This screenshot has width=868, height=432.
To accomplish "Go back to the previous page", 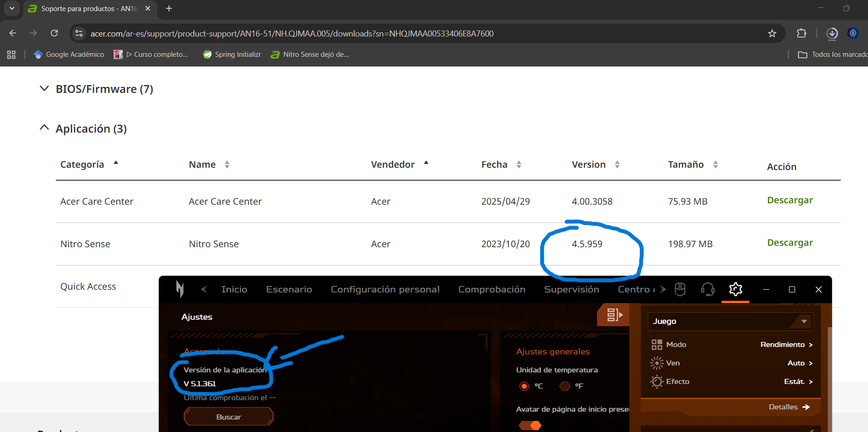I will [13, 33].
